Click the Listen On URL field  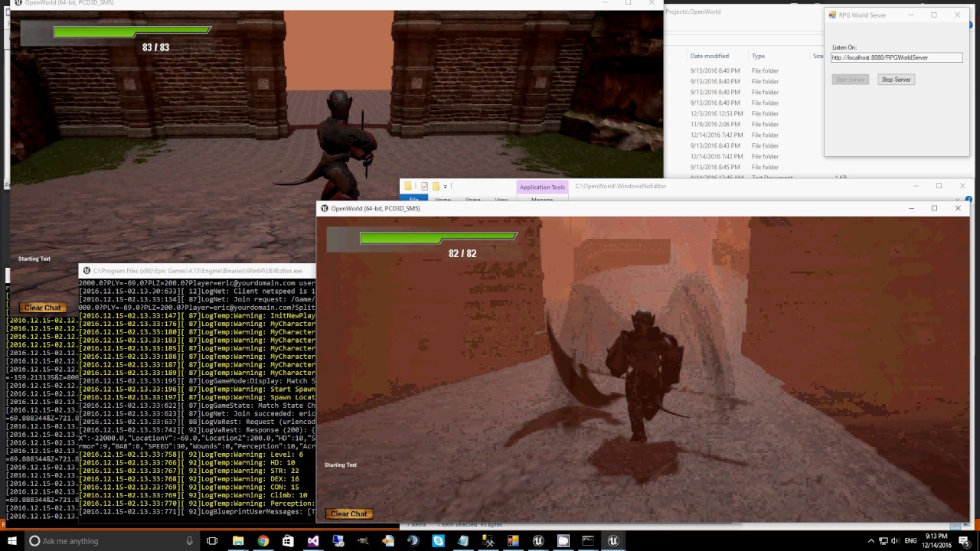[897, 57]
